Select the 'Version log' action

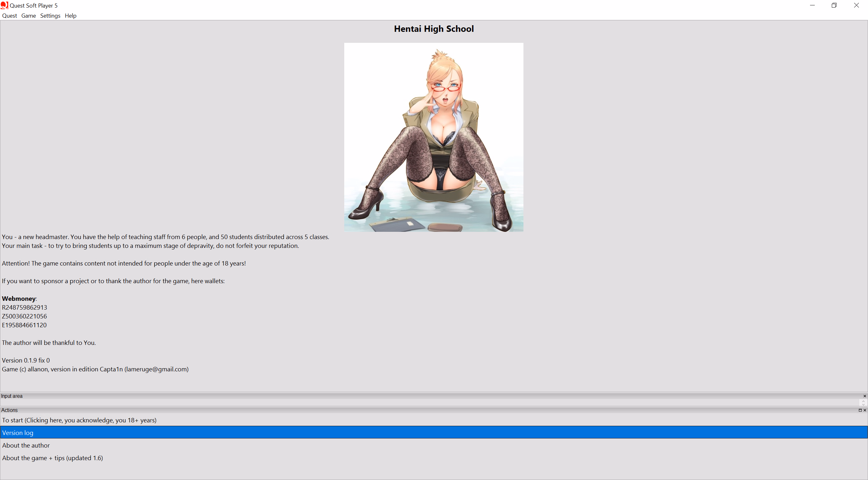434,432
